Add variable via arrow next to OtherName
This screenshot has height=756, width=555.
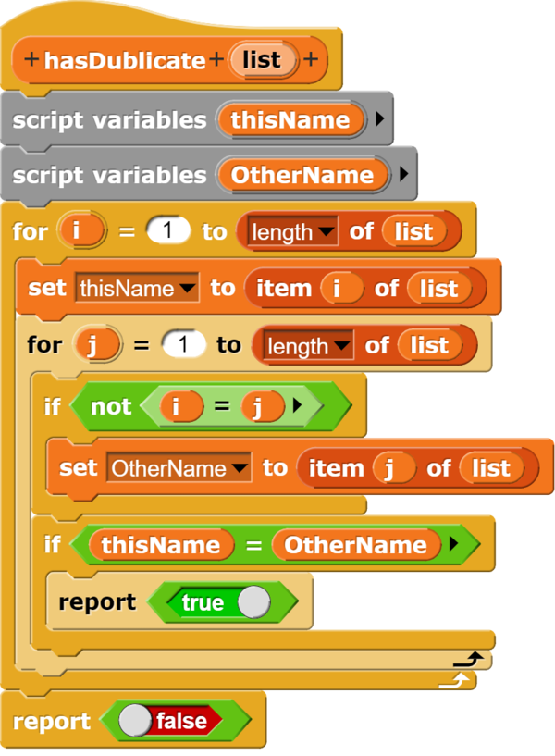[402, 175]
